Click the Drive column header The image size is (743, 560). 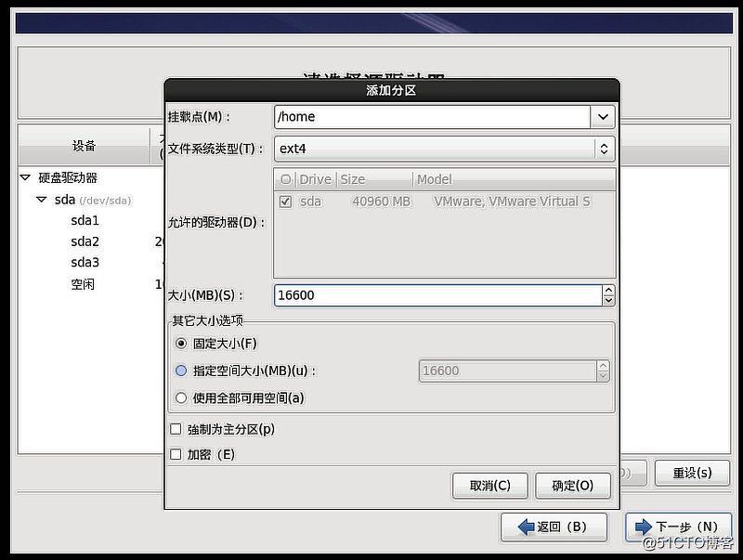[315, 179]
